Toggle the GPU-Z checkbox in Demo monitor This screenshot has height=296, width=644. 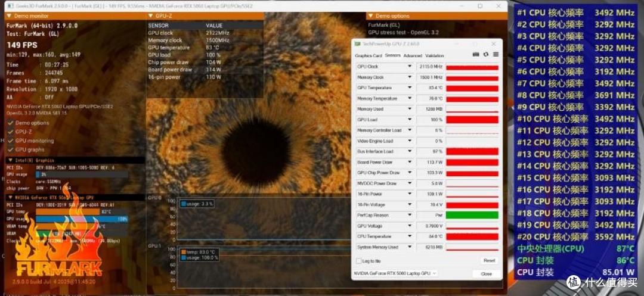(10, 132)
